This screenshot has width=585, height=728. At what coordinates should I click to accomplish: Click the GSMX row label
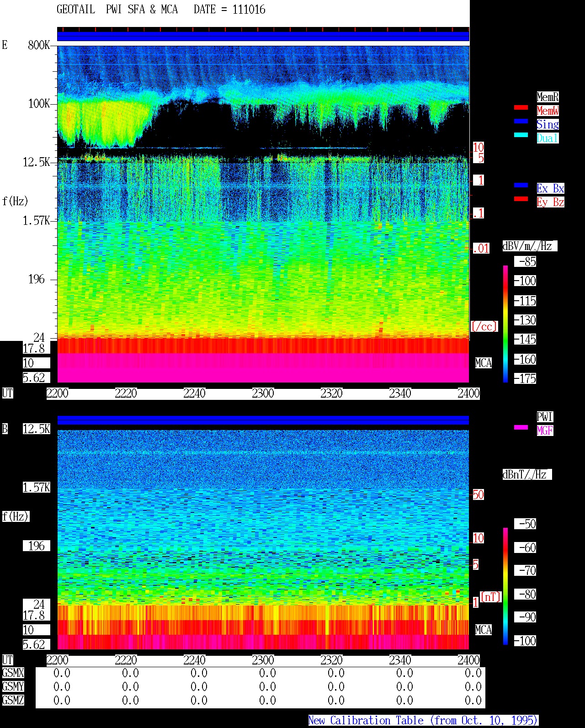pos(13,673)
